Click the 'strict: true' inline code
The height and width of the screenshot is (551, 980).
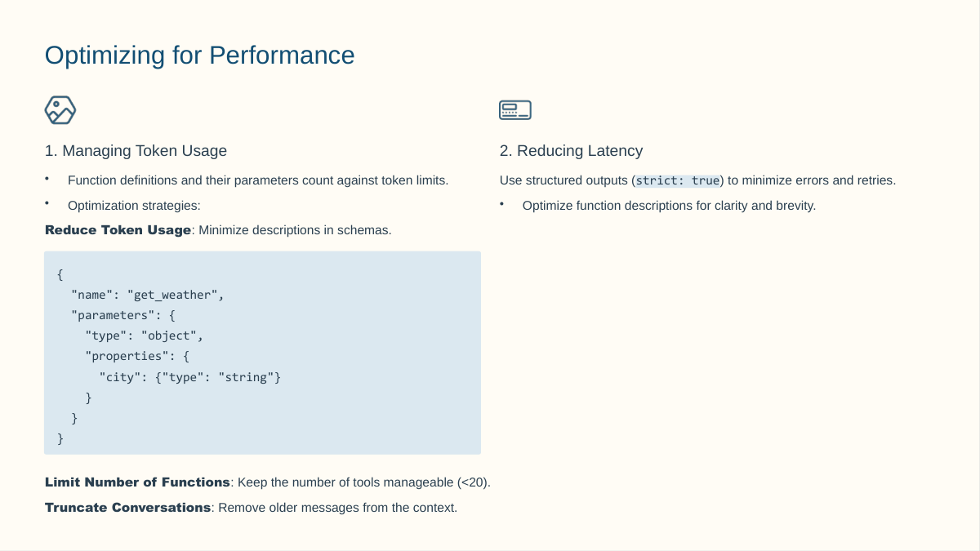click(x=678, y=180)
